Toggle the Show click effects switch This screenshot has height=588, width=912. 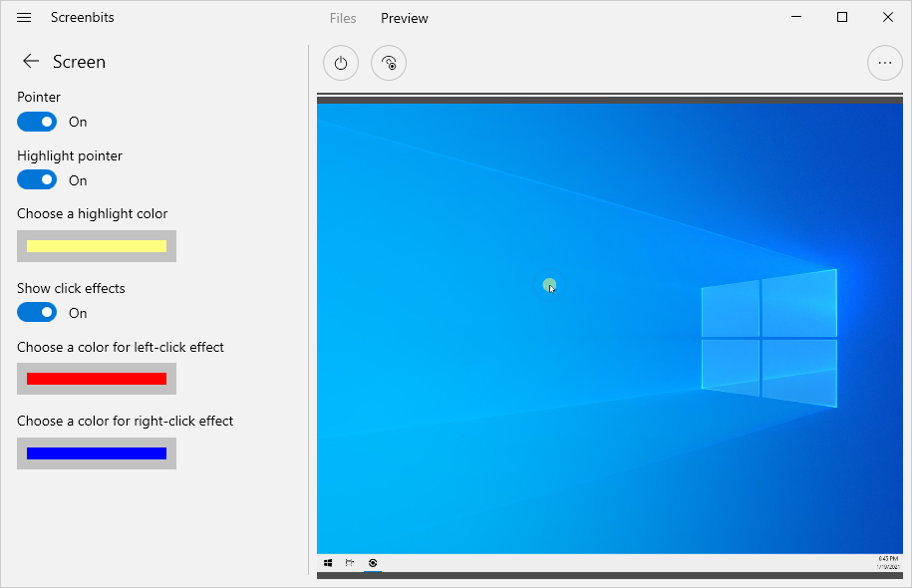[x=37, y=312]
